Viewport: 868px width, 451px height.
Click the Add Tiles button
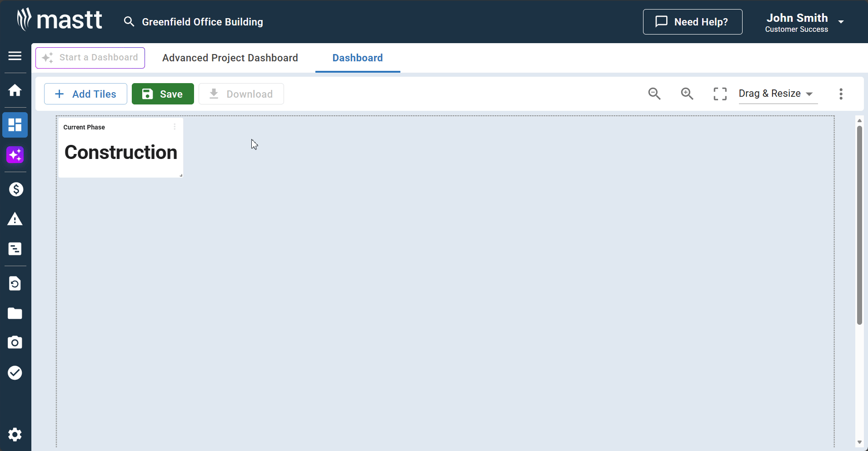click(x=85, y=94)
